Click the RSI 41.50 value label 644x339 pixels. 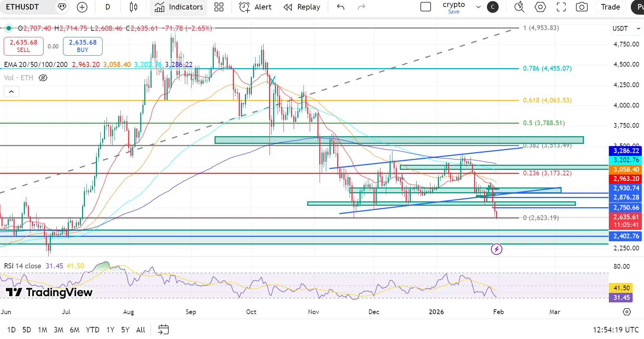(x=621, y=288)
